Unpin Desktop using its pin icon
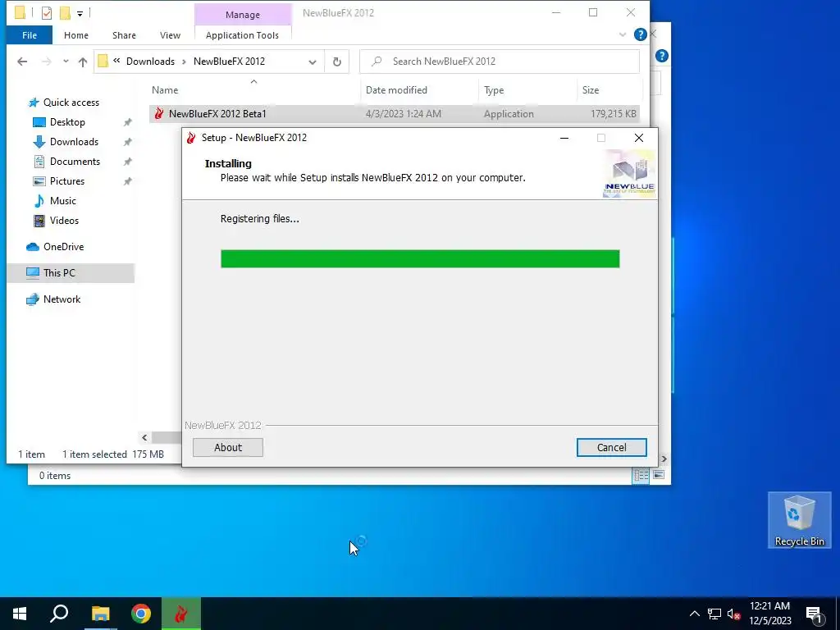This screenshot has width=840, height=630. pyautogui.click(x=127, y=122)
